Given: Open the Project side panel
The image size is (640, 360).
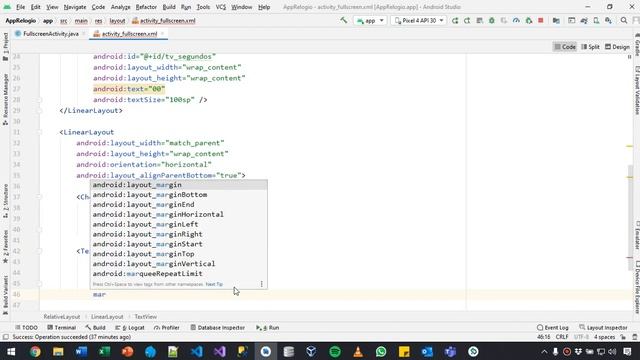Looking at the screenshot, I should tap(5, 47).
